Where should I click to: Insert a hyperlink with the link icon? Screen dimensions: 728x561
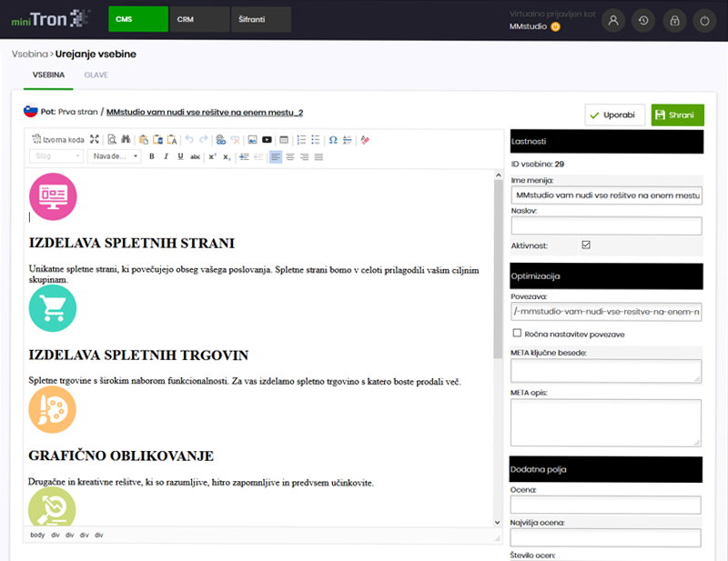221,139
